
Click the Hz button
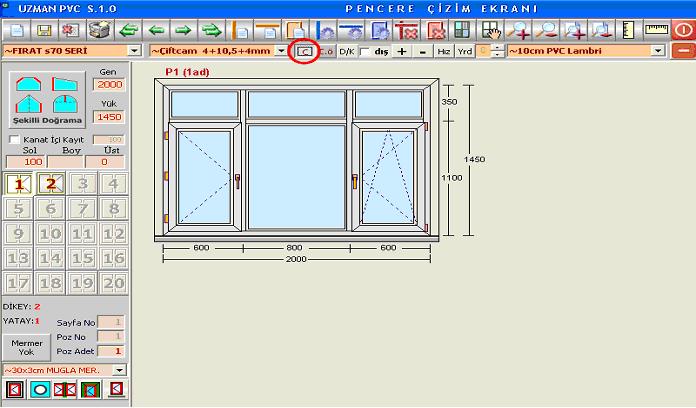(x=443, y=51)
